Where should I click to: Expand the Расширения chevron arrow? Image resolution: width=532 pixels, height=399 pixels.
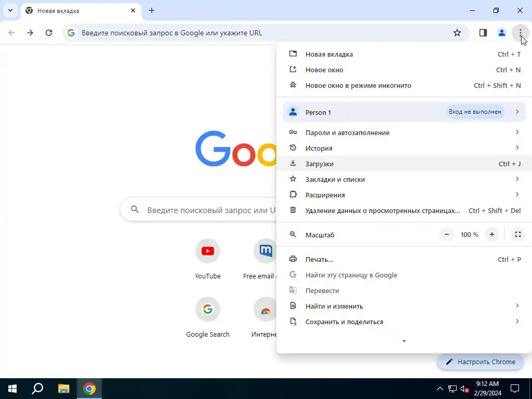pyautogui.click(x=517, y=194)
